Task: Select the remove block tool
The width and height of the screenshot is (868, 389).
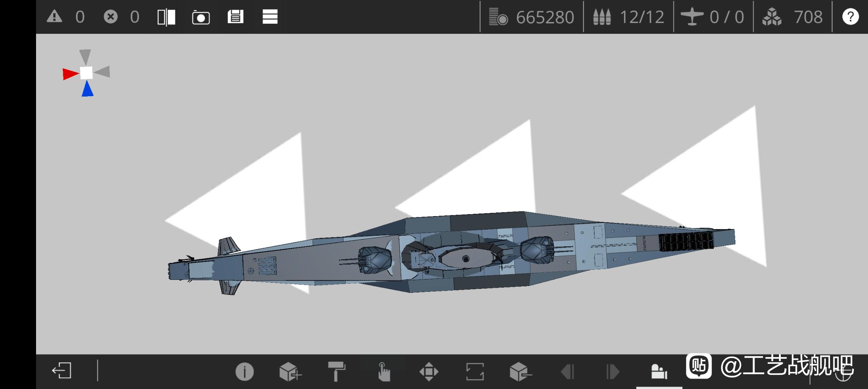Action: tap(520, 371)
